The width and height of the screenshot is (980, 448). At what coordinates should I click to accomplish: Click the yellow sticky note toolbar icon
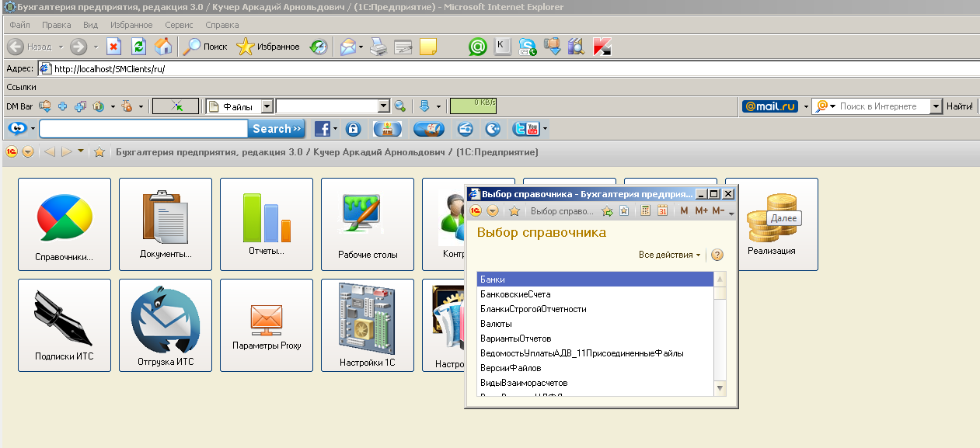coord(427,47)
